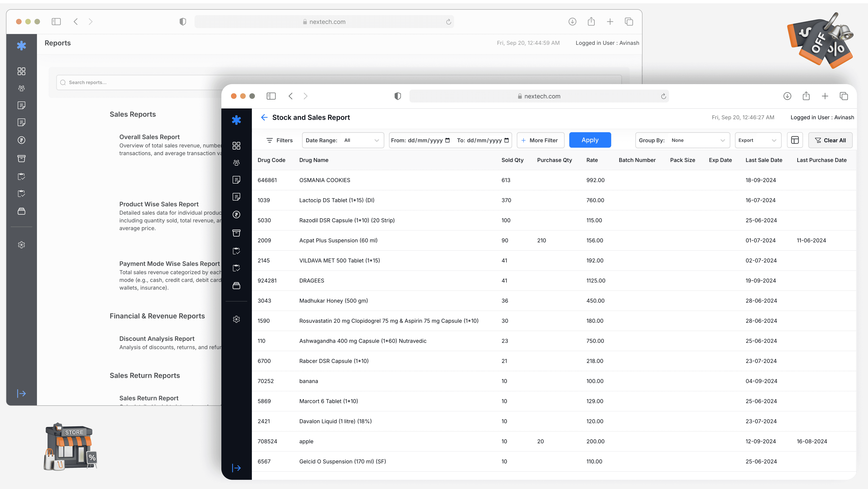The image size is (868, 489).
Task: Open customers people icon in front window sidebar
Action: pos(236,162)
